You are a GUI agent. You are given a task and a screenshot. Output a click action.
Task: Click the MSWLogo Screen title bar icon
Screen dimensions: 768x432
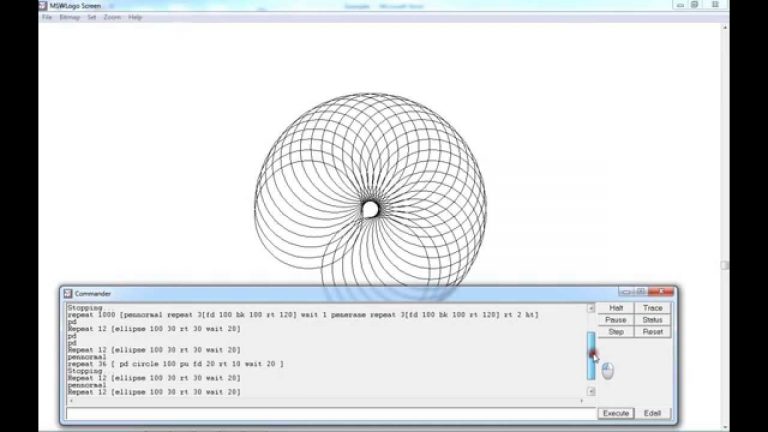43,6
